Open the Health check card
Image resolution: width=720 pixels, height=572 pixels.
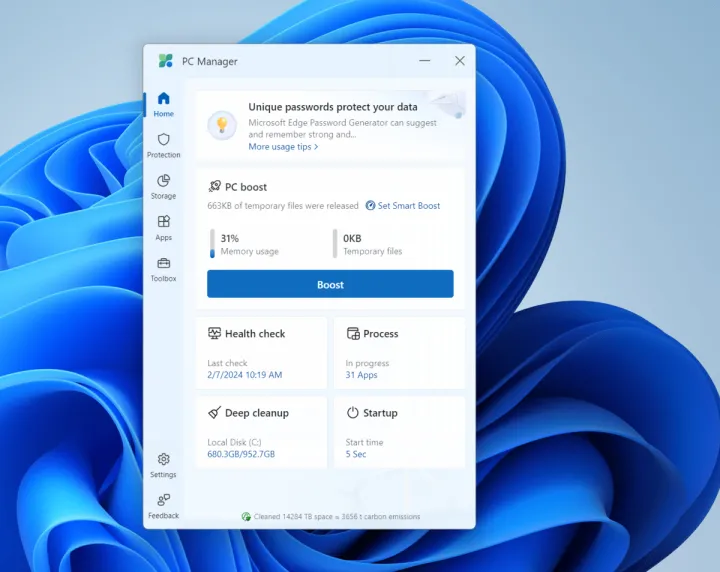[261, 353]
